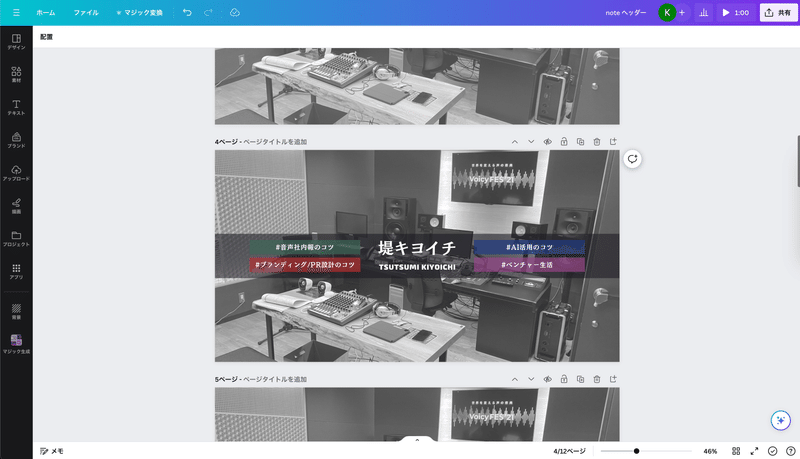Select the TSUTSUMI KIYOICHI subtitle text

tap(417, 267)
